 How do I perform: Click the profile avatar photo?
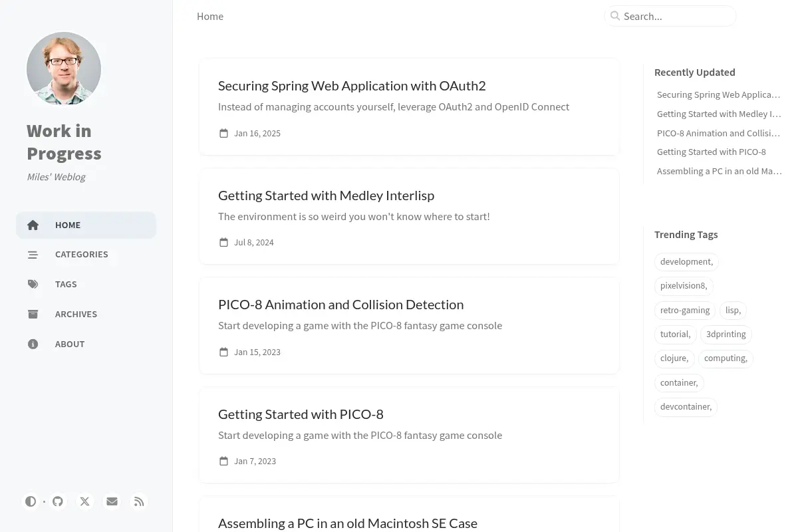[x=64, y=69]
